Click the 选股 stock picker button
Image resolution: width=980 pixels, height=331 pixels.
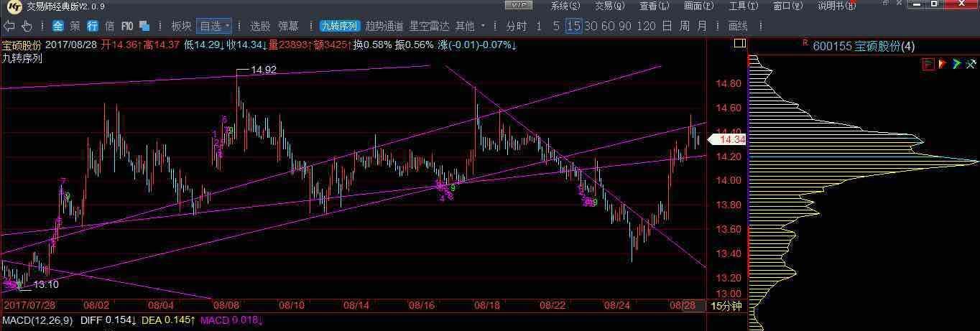[x=260, y=26]
